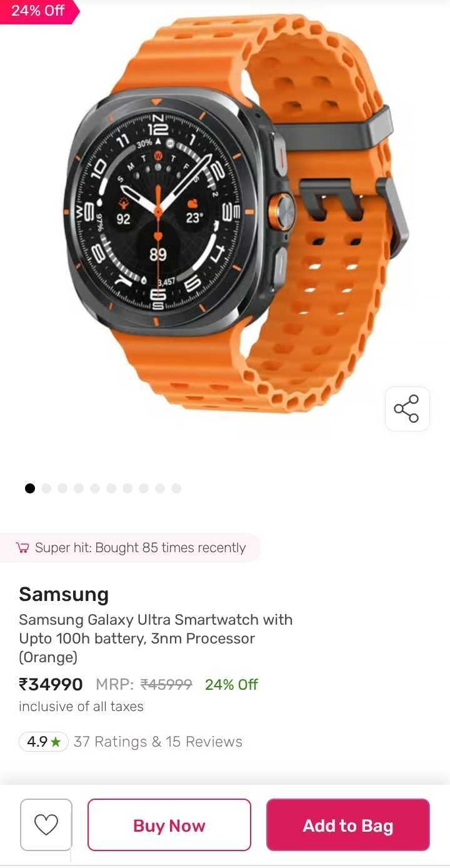Tap the share icon on product image
450x868 pixels.
point(407,409)
